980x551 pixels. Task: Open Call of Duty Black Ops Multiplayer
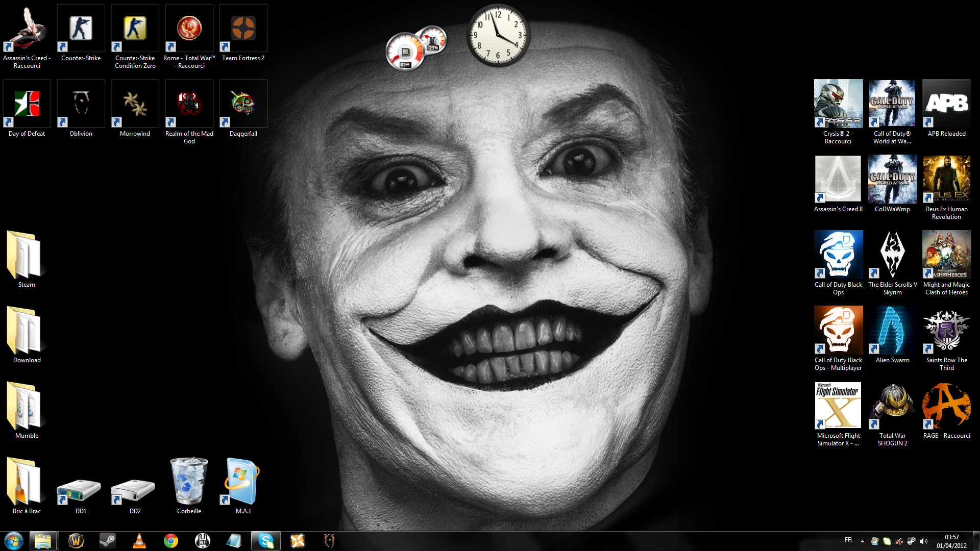pos(838,339)
